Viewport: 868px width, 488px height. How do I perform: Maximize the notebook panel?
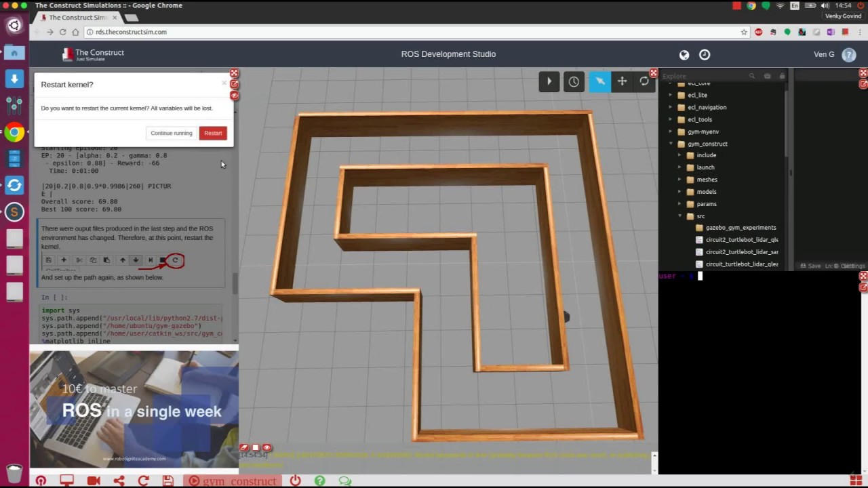234,73
